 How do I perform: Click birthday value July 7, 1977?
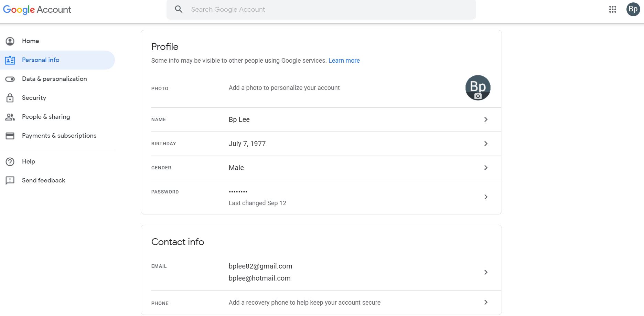247,144
